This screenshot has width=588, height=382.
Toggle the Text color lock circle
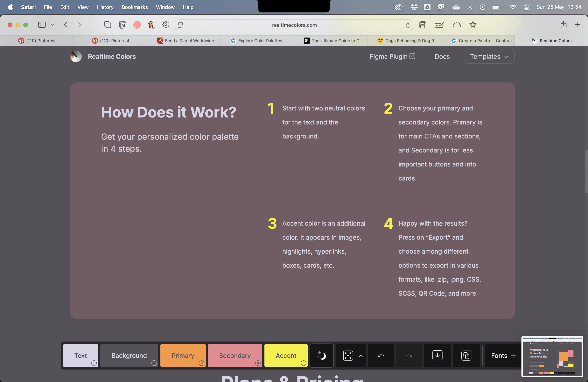click(x=94, y=363)
